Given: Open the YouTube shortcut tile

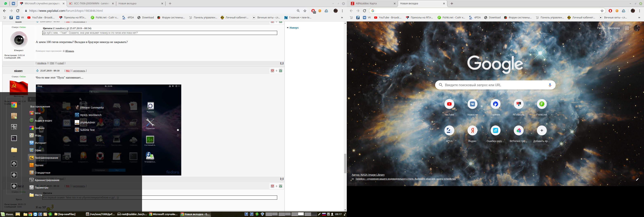Looking at the screenshot, I should pyautogui.click(x=449, y=104).
